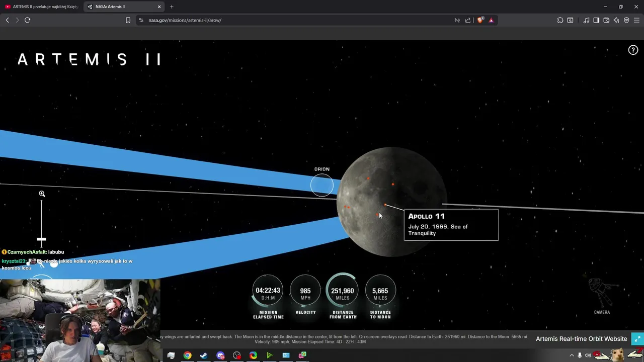Go forward in the browser

coord(17,20)
